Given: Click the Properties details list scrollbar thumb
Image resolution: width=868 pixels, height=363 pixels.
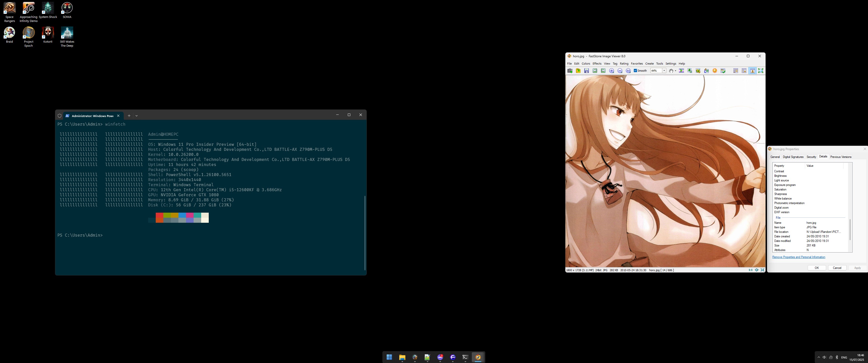Looking at the screenshot, I should (x=850, y=230).
